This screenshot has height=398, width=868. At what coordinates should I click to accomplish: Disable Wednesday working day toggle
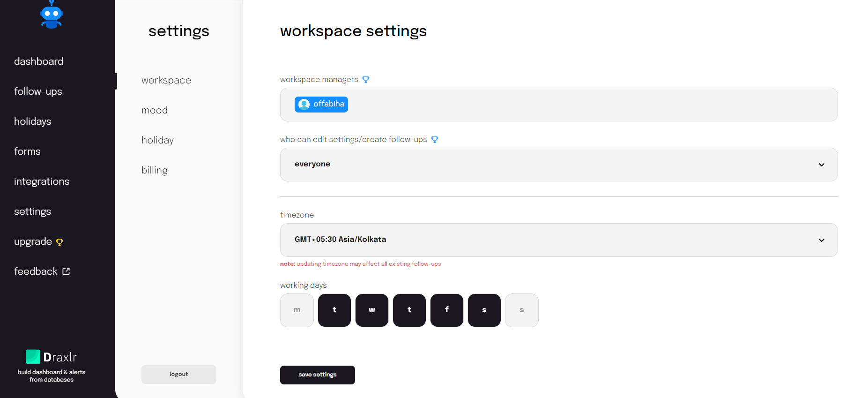[x=372, y=310]
